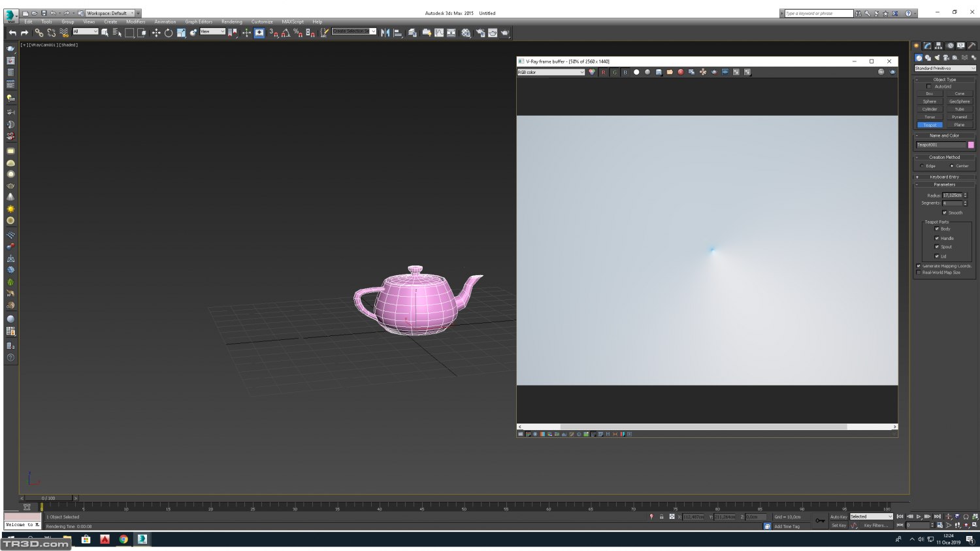This screenshot has width=980, height=551.
Task: Click the Select and Rotate tool
Action: click(x=169, y=33)
